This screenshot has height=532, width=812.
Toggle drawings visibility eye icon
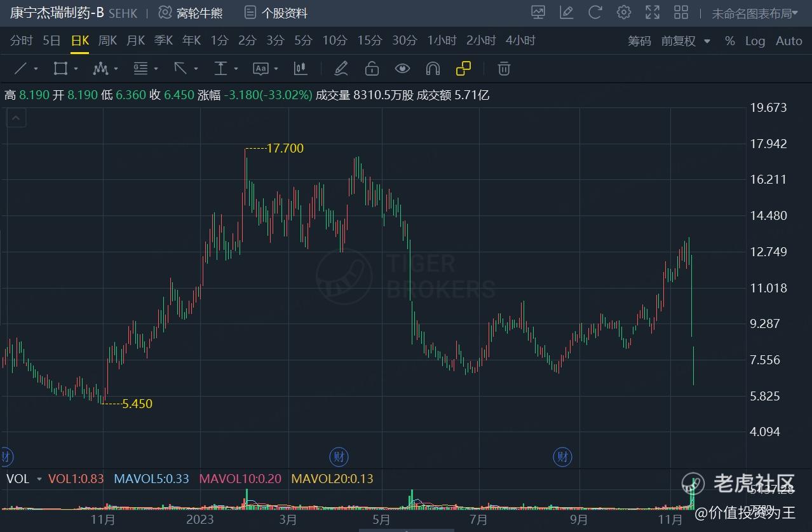[402, 69]
